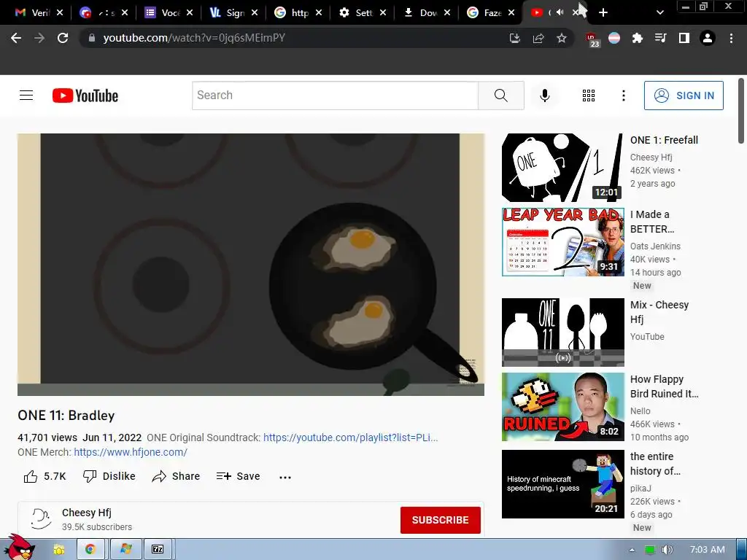Open hfjone.com merch link

131,452
